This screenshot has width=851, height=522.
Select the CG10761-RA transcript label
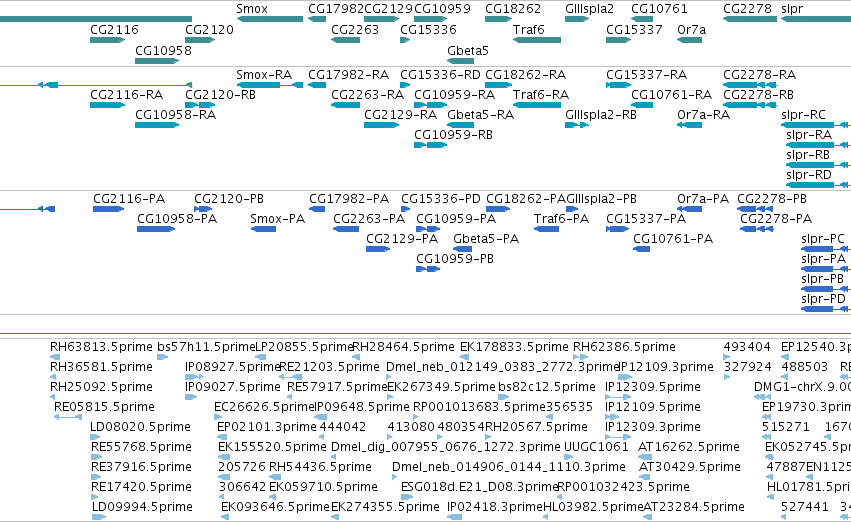(x=671, y=95)
